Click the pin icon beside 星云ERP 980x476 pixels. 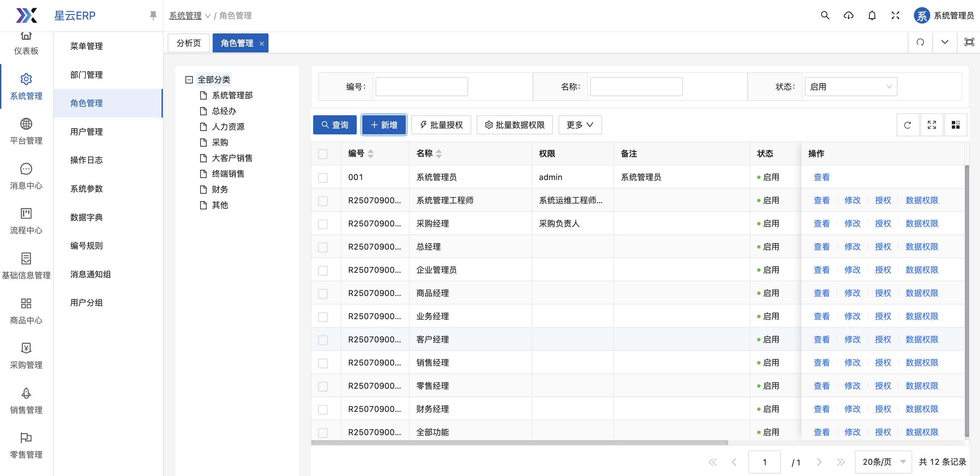point(153,16)
